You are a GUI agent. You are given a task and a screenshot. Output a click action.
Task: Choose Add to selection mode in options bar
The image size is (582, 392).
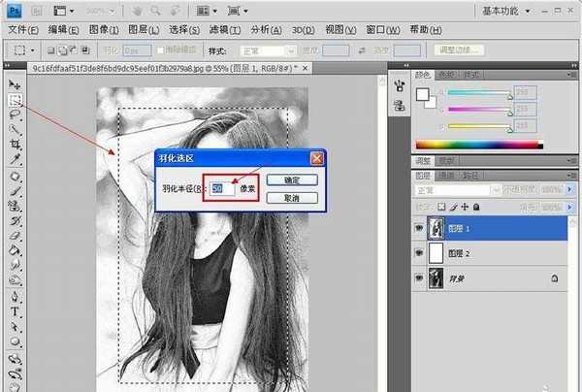62,50
